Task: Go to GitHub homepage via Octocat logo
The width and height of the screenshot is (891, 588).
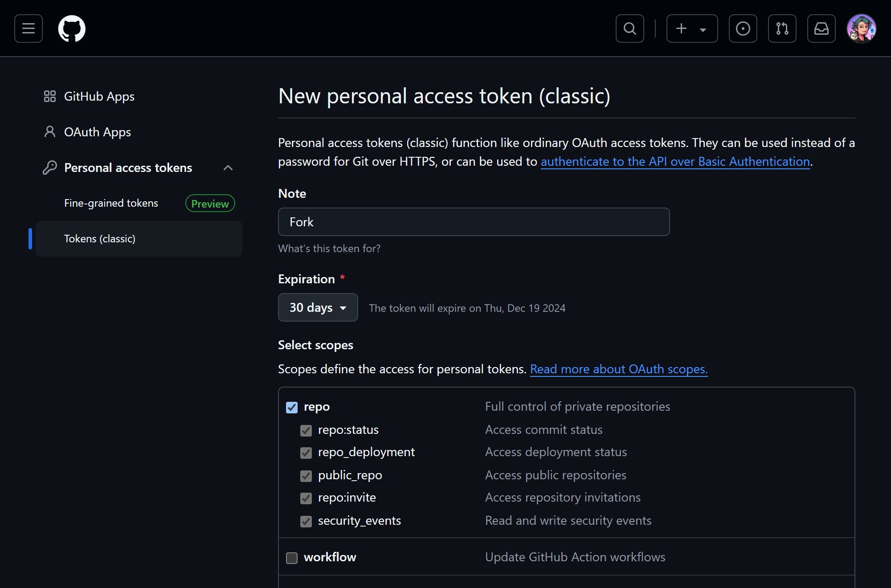Action: tap(72, 29)
